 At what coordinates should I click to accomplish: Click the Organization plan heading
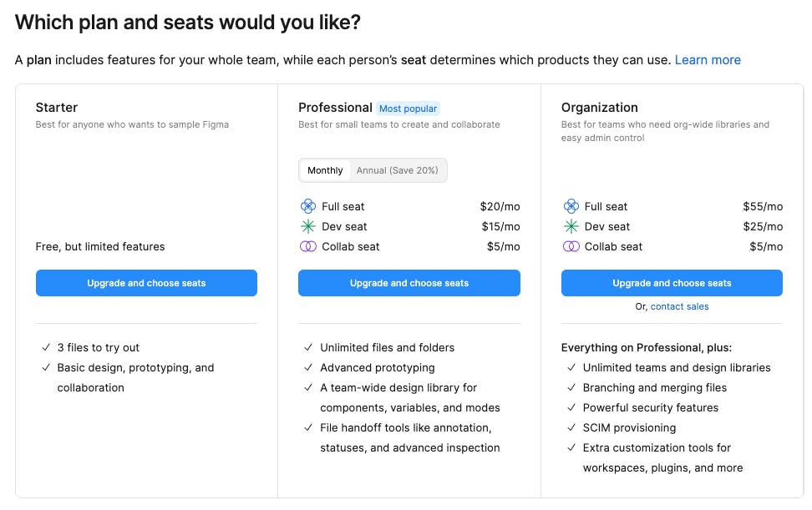pos(599,108)
